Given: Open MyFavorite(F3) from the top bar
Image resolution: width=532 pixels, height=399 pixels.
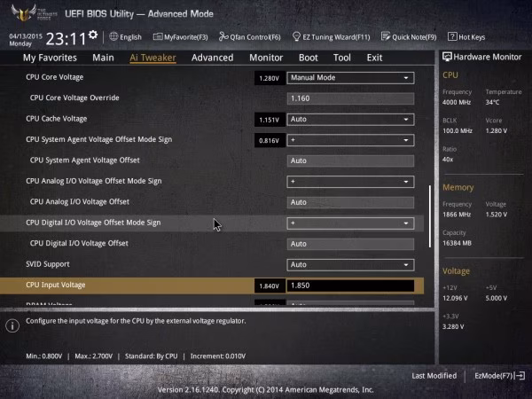Looking at the screenshot, I should point(181,37).
